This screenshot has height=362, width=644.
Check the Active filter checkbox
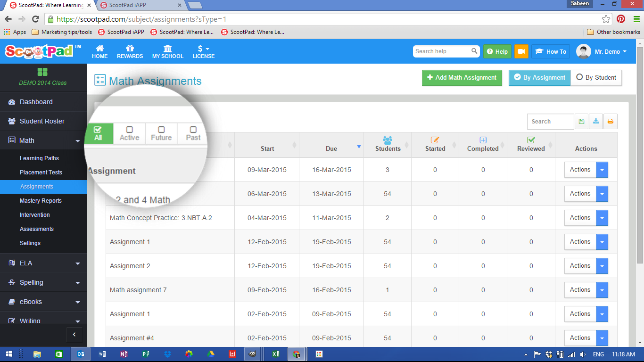pos(129,130)
